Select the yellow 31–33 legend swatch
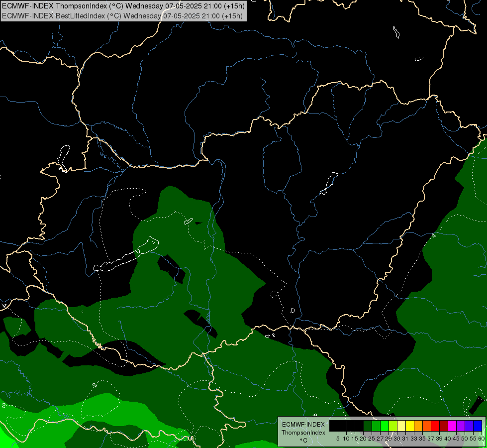The height and width of the screenshot is (448, 487). point(410,426)
